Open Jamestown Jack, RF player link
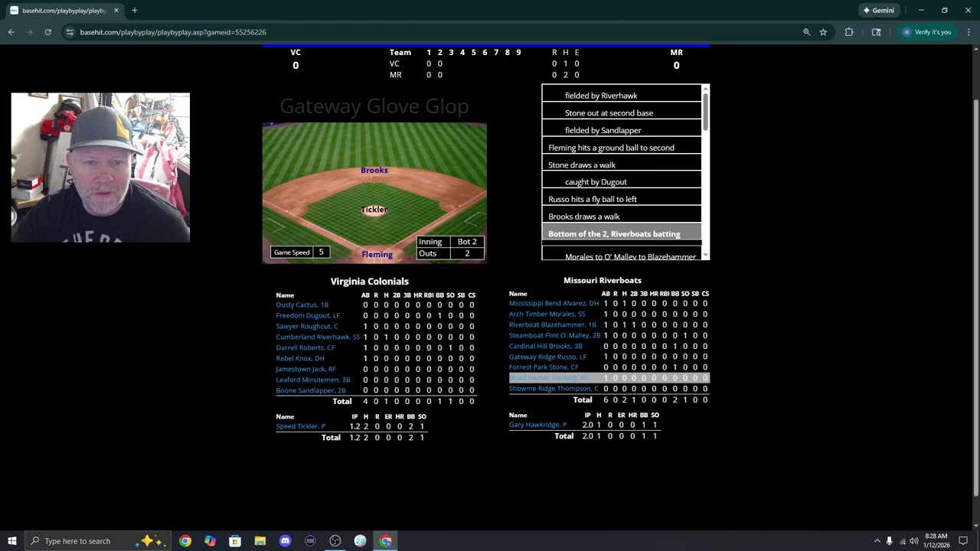The height and width of the screenshot is (551, 980). point(305,369)
